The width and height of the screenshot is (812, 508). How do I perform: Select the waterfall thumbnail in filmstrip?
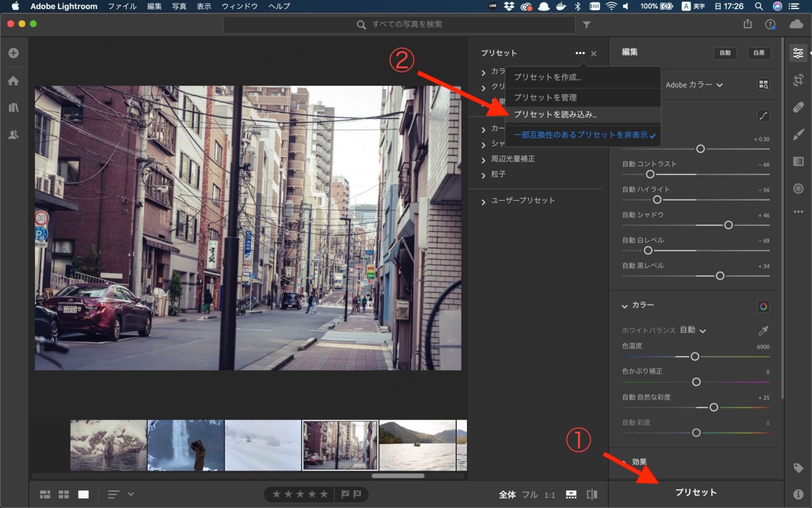tap(186, 445)
